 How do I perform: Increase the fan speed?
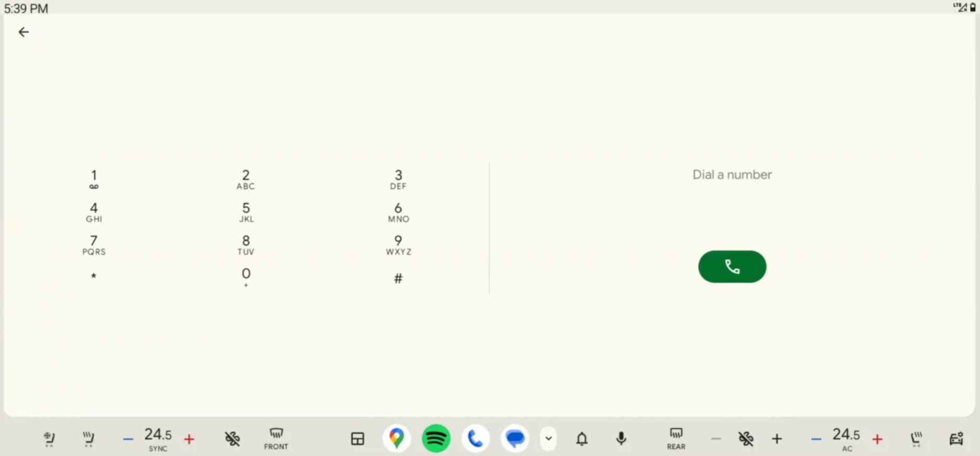pos(777,439)
